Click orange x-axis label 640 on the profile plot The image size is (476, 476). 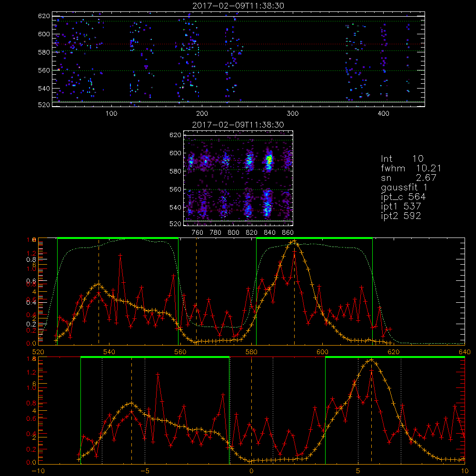click(x=465, y=352)
